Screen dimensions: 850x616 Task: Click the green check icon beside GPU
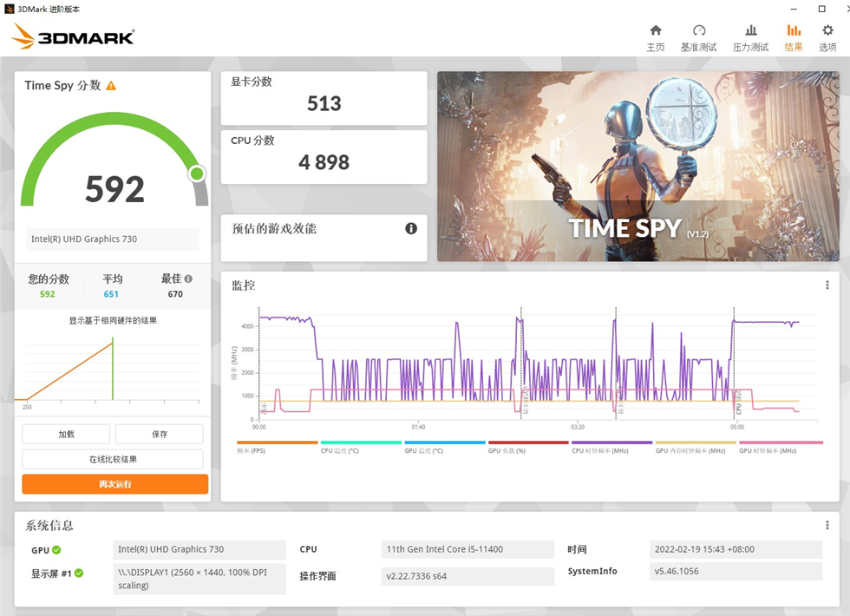pyautogui.click(x=56, y=550)
